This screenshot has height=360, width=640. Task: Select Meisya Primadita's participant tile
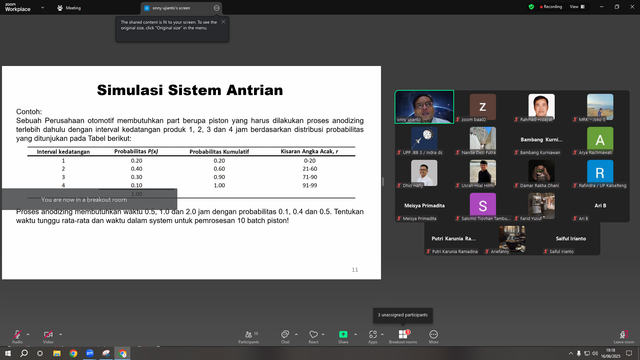[x=424, y=206]
